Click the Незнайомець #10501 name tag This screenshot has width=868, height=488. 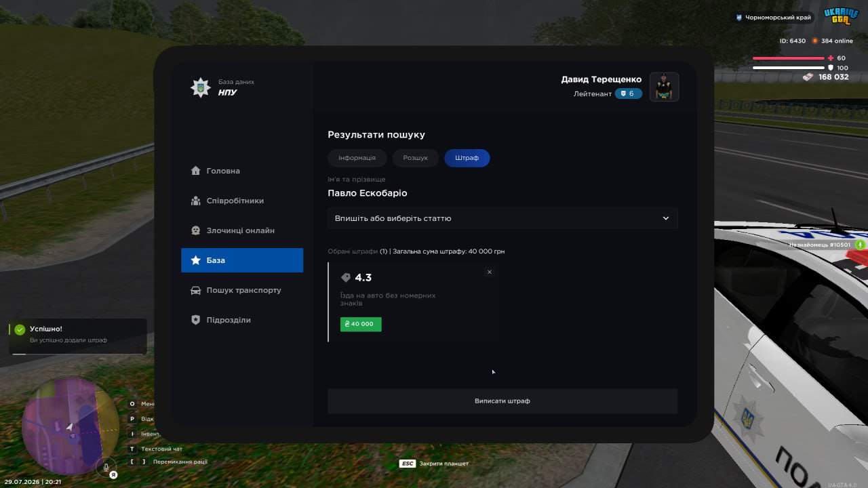click(x=820, y=245)
